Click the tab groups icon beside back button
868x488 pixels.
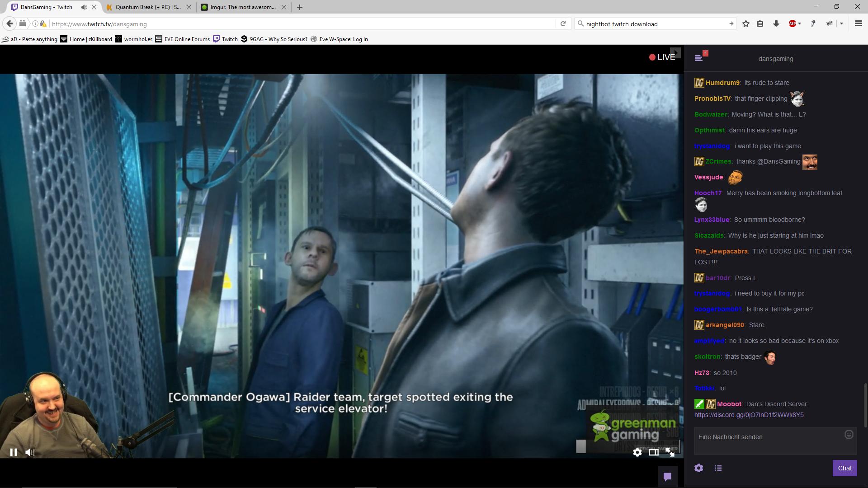coord(23,24)
